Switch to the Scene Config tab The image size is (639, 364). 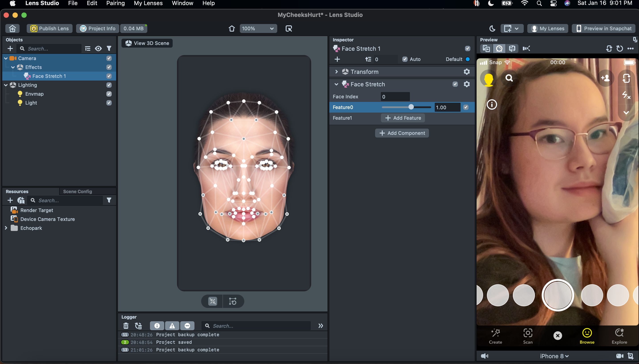(x=77, y=192)
